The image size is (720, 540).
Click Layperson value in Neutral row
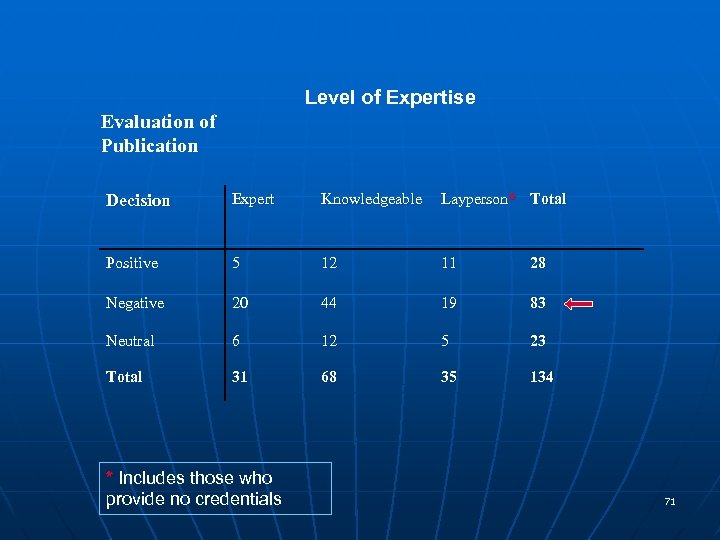click(444, 341)
